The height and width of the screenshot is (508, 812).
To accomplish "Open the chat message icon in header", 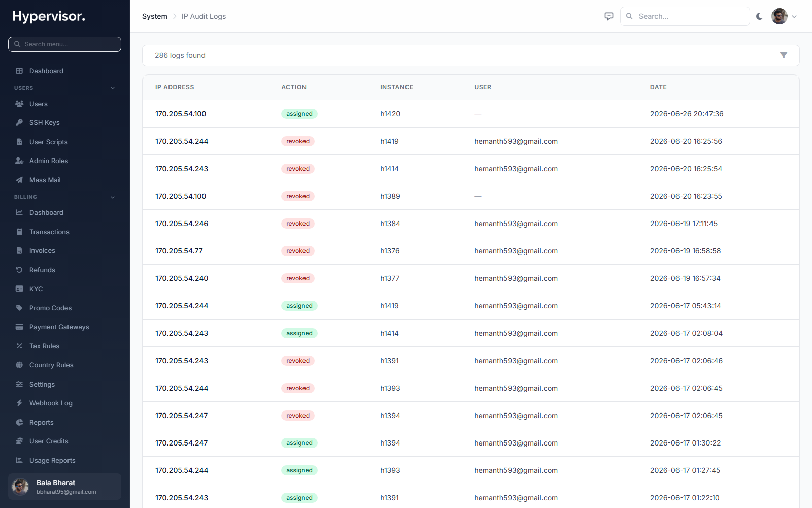I will click(x=609, y=16).
